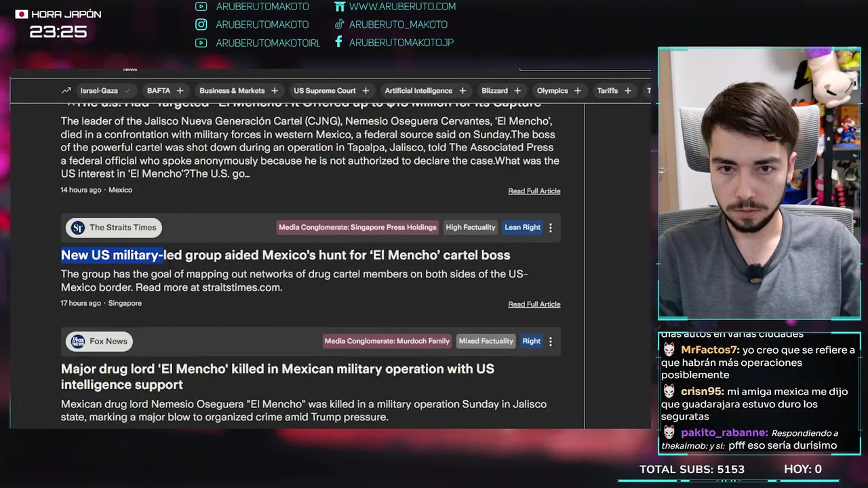Open the Singapore location tag
Screen dimensions: 868x488
(125, 303)
